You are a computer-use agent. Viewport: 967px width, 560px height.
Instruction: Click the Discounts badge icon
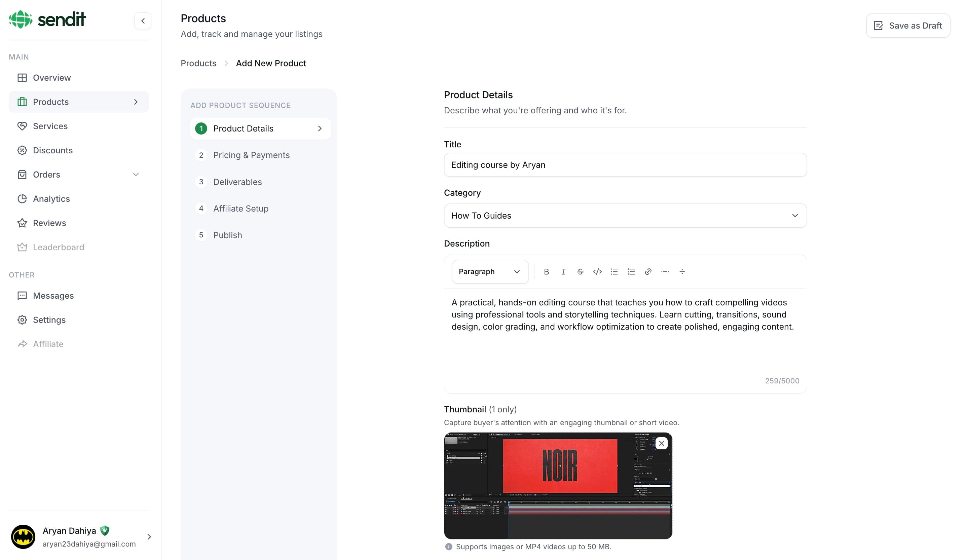(22, 150)
